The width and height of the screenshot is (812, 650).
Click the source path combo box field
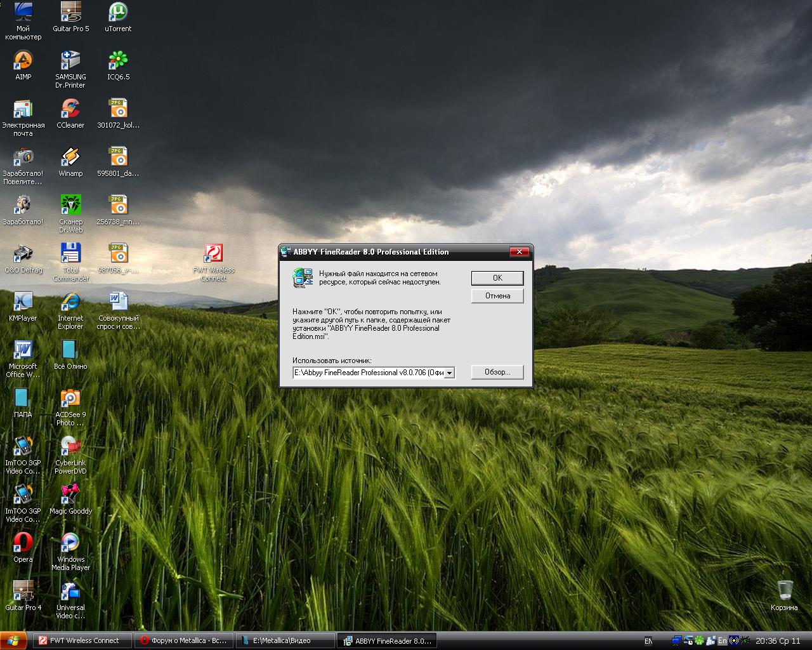coord(368,373)
